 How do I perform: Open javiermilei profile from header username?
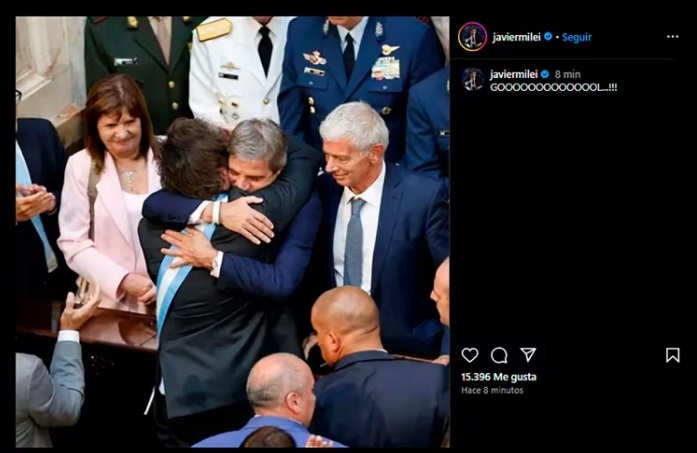pyautogui.click(x=516, y=37)
